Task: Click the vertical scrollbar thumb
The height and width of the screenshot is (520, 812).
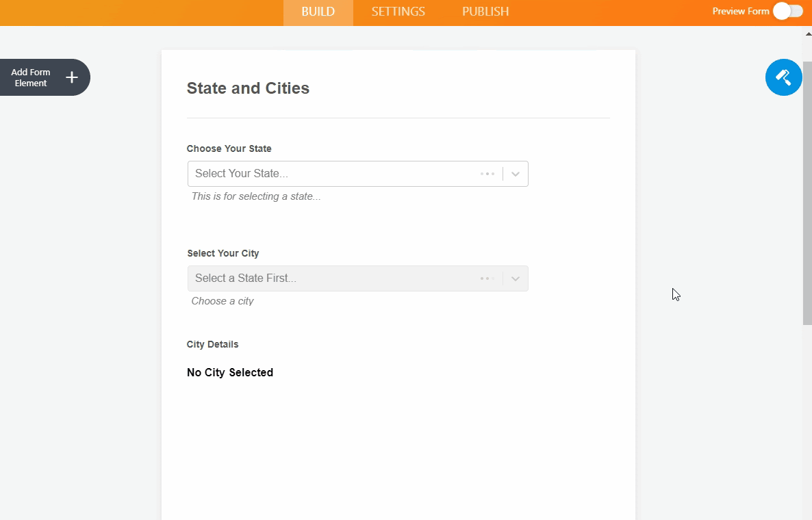Action: (807, 192)
